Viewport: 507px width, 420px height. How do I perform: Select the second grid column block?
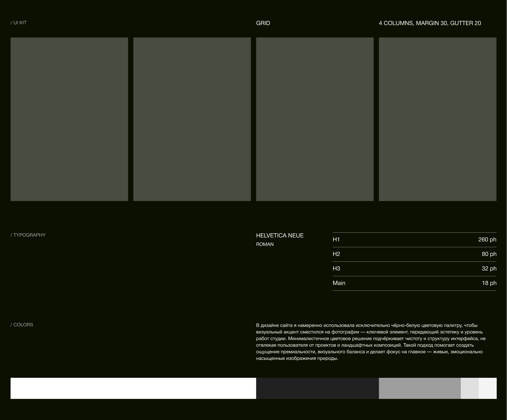pos(192,119)
